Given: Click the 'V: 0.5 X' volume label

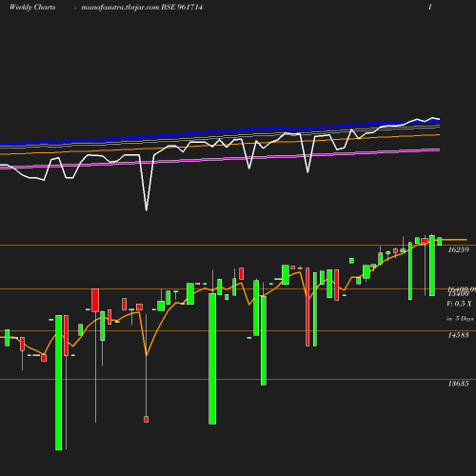Looking at the screenshot, I should click(x=459, y=304).
